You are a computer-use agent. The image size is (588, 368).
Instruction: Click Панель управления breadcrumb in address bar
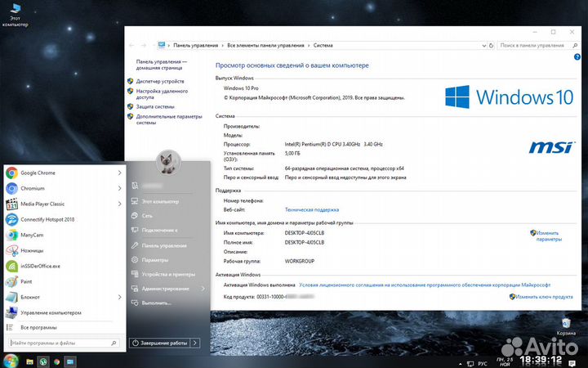tap(195, 46)
